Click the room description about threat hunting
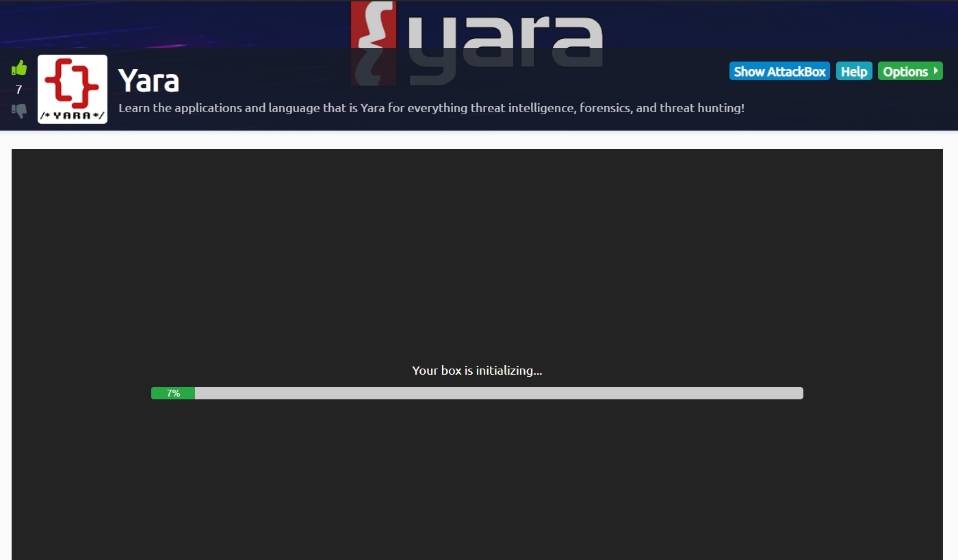The height and width of the screenshot is (560, 958). click(431, 108)
